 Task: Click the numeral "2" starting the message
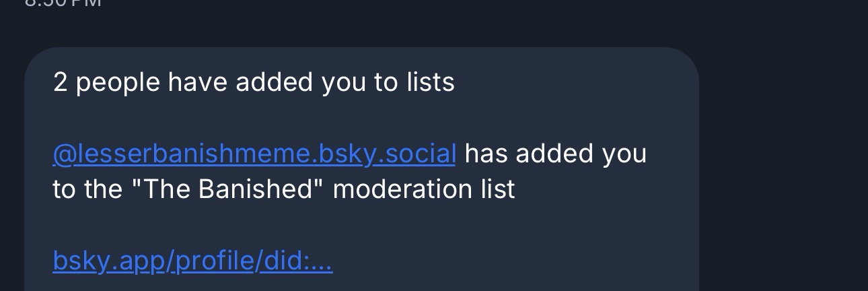click(60, 82)
